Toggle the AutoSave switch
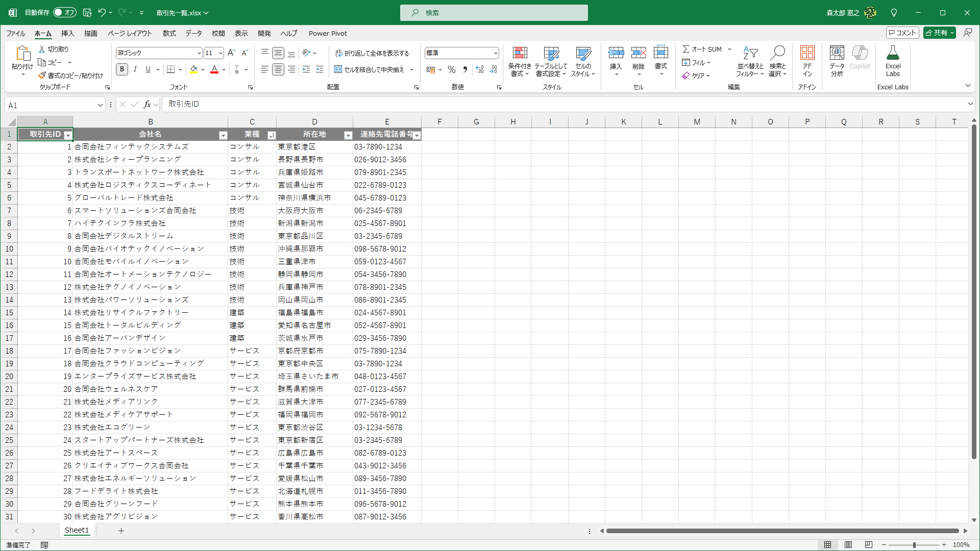The image size is (980, 551). (x=64, y=13)
